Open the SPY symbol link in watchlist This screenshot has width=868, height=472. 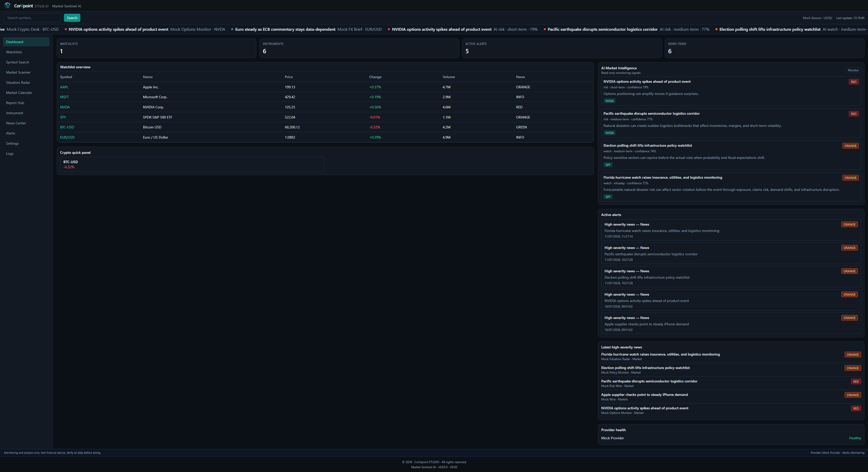[63, 117]
